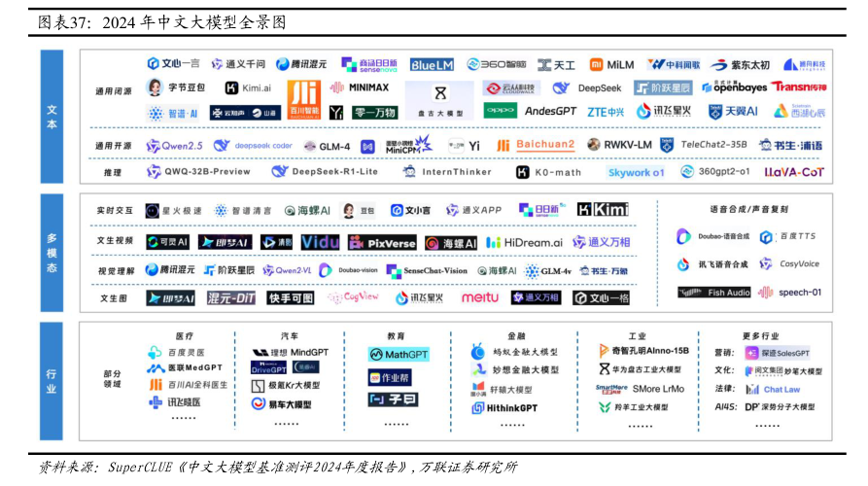Screen dimensions: 868x486
Task: Select the 通义千问 logo
Action: [x=238, y=64]
